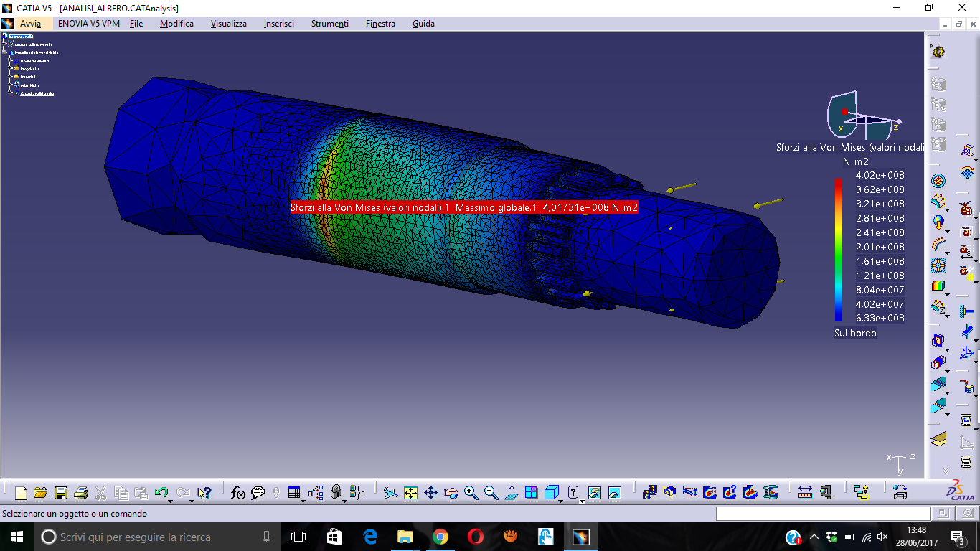Image resolution: width=980 pixels, height=551 pixels.
Task: Open File Explorer from taskbar
Action: tap(405, 537)
